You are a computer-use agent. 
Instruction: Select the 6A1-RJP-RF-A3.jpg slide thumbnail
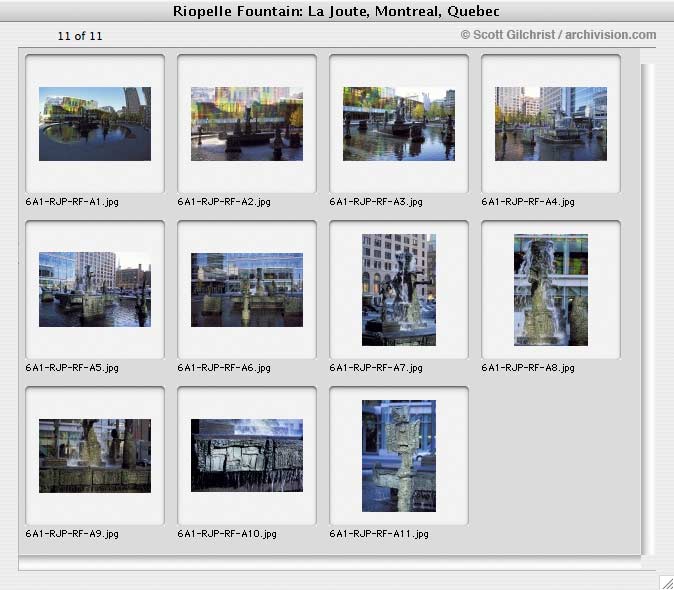pos(398,124)
